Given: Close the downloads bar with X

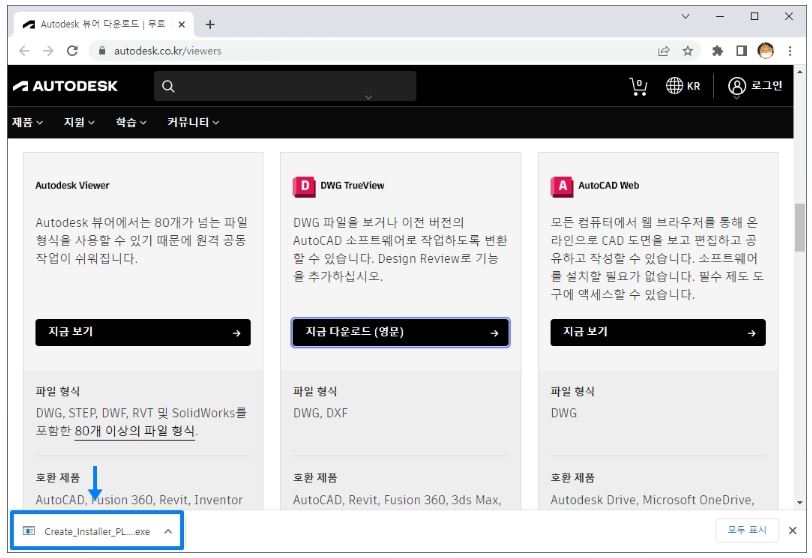Looking at the screenshot, I should coord(792,530).
